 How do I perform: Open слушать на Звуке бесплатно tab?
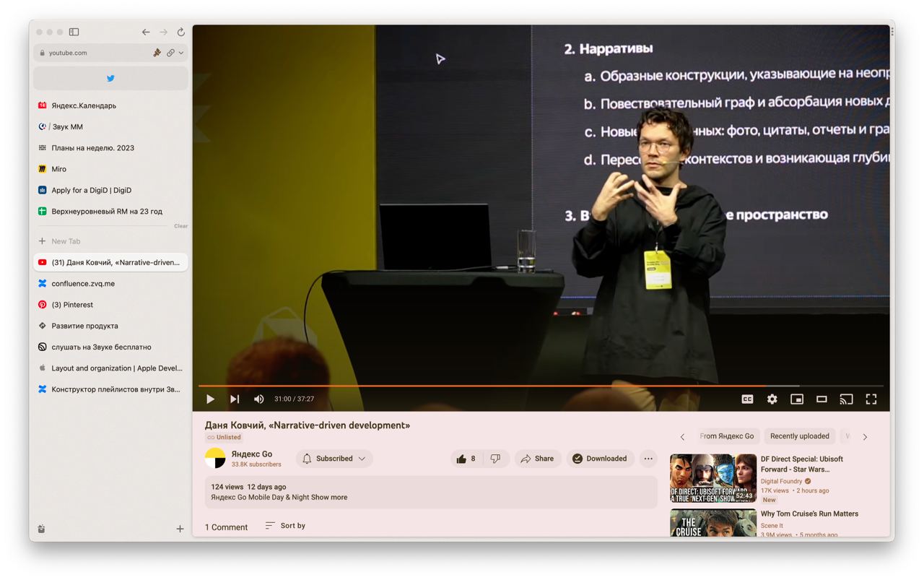[x=110, y=347]
